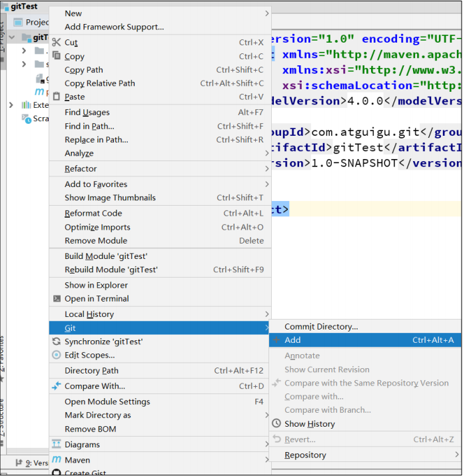Select Reformat Code

[160, 213]
